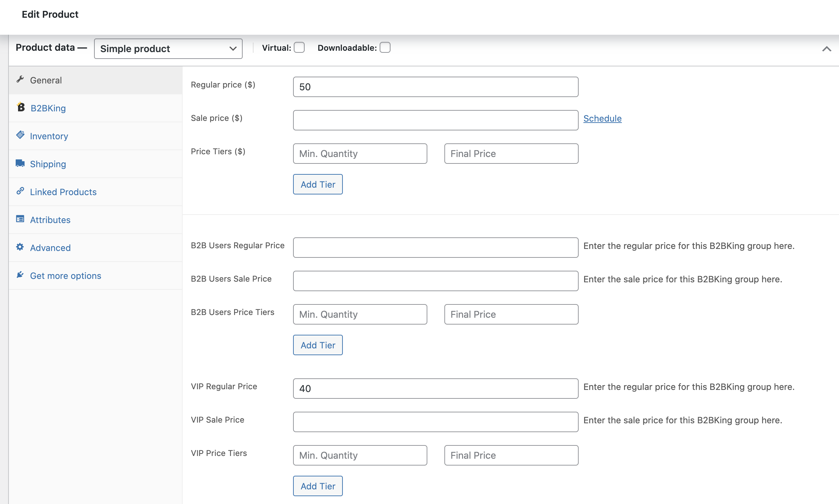The width and height of the screenshot is (839, 504).
Task: Click the B2B Users Sale Price label
Action: tap(231, 279)
